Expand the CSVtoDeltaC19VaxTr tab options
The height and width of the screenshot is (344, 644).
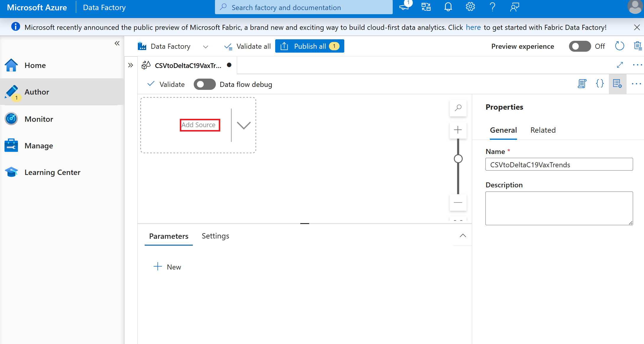(x=638, y=65)
